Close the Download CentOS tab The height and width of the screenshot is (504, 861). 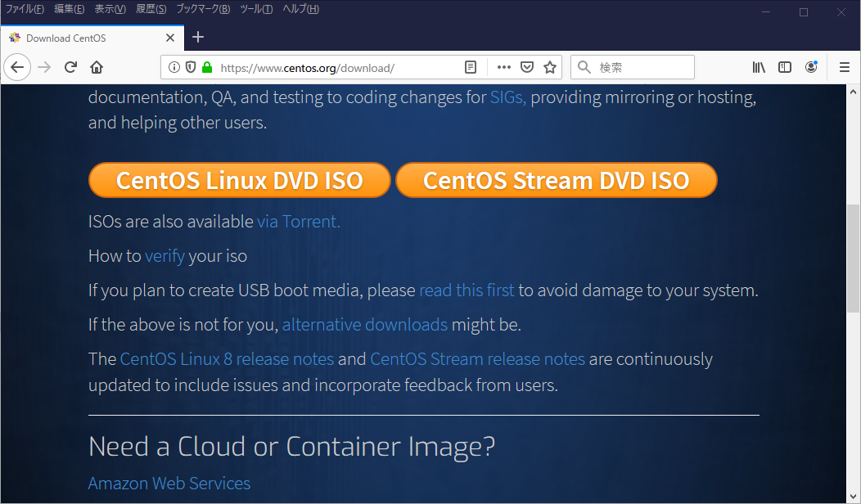pos(170,38)
